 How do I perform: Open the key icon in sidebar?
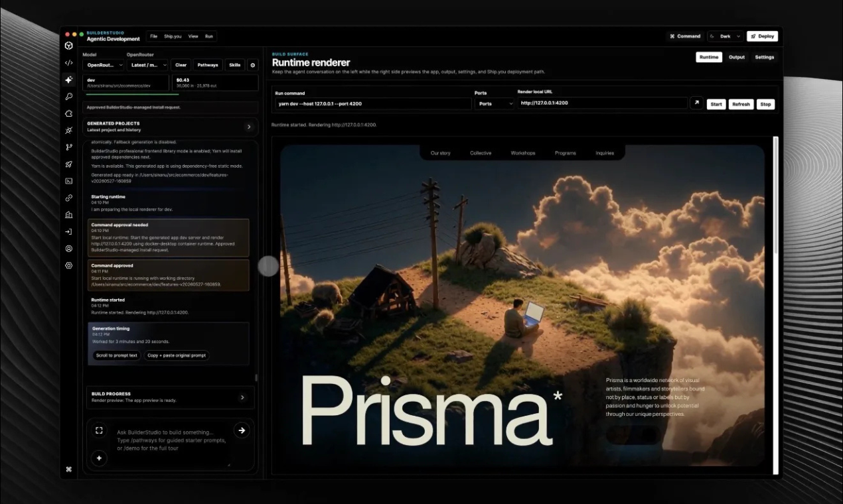68,97
